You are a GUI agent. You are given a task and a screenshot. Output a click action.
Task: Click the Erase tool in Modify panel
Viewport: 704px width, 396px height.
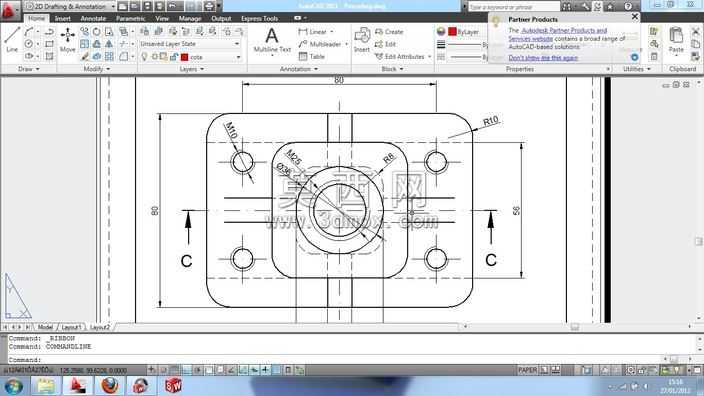(84, 56)
